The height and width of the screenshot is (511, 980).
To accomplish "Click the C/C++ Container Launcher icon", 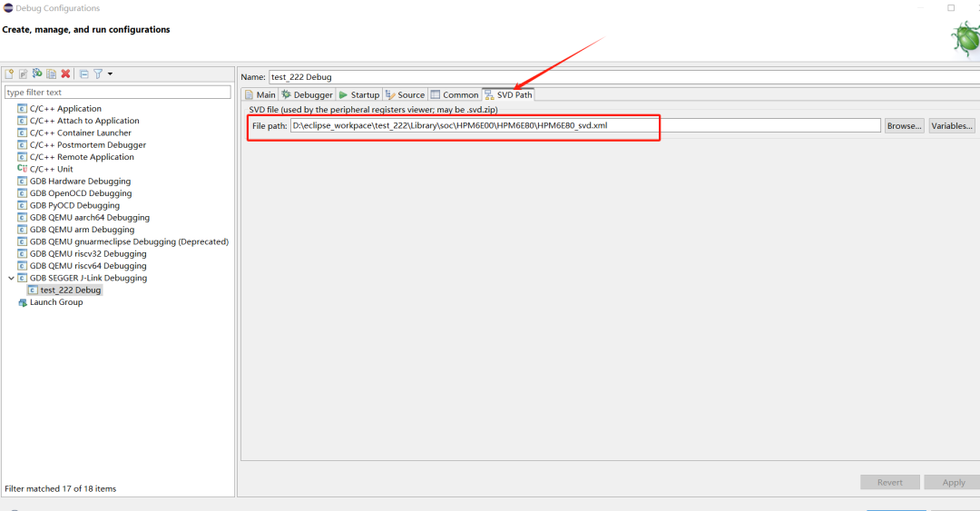I will coord(23,133).
